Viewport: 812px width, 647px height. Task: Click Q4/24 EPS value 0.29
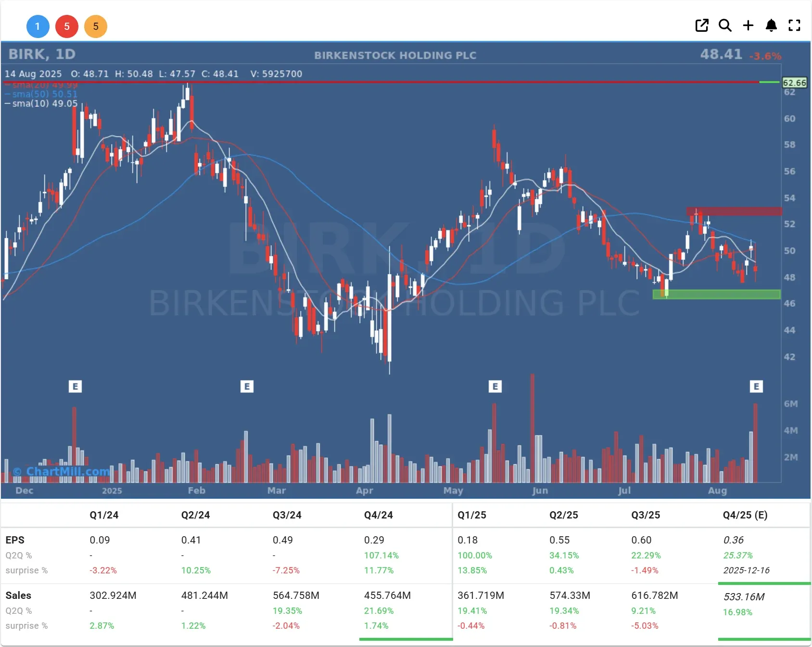pyautogui.click(x=374, y=540)
